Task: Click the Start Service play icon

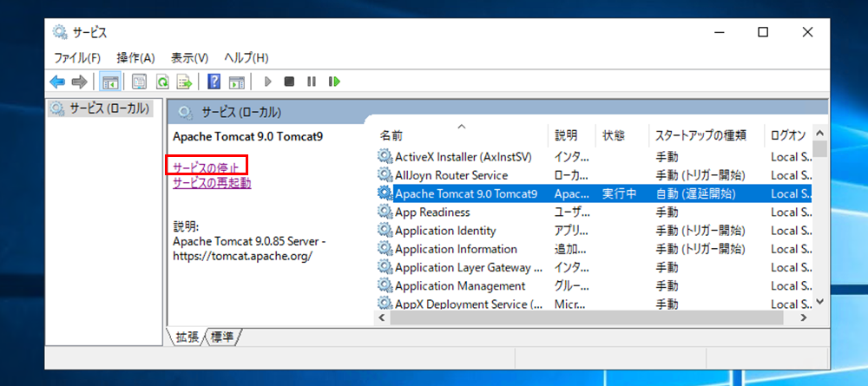Action: pos(268,82)
